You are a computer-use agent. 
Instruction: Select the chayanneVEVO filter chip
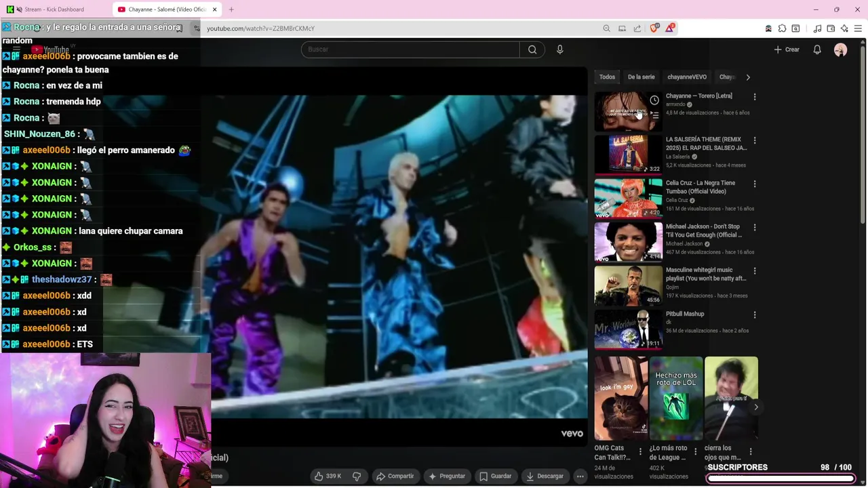[687, 77]
